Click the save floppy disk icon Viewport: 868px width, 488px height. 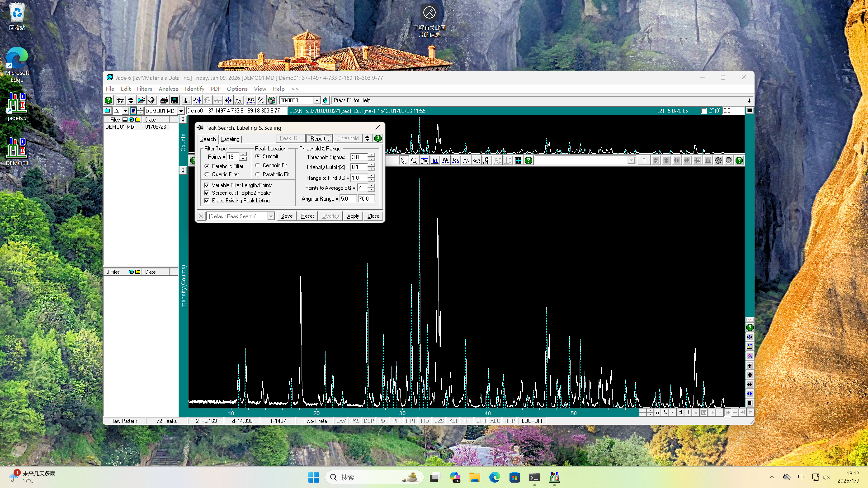coord(175,100)
